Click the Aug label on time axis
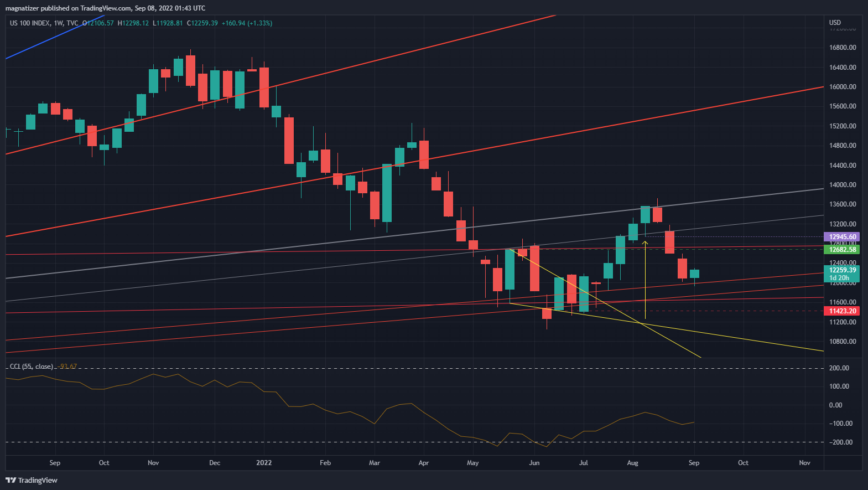The image size is (868, 490). (633, 463)
